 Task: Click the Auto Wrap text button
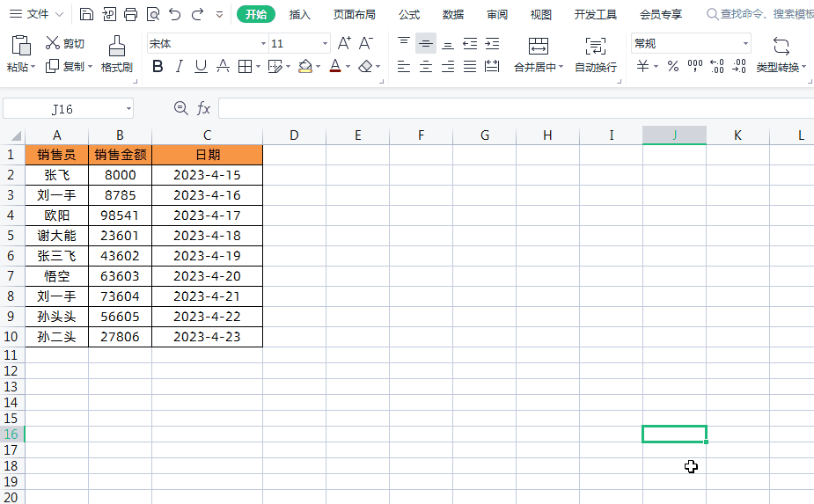coord(596,55)
